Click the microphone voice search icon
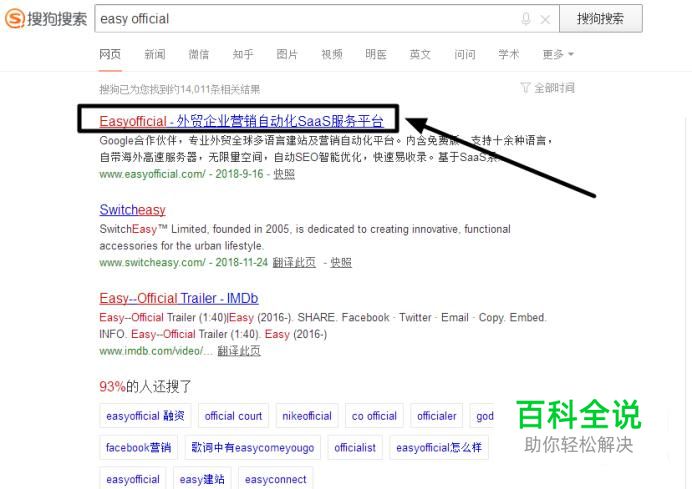The width and height of the screenshot is (692, 489). coord(526,19)
